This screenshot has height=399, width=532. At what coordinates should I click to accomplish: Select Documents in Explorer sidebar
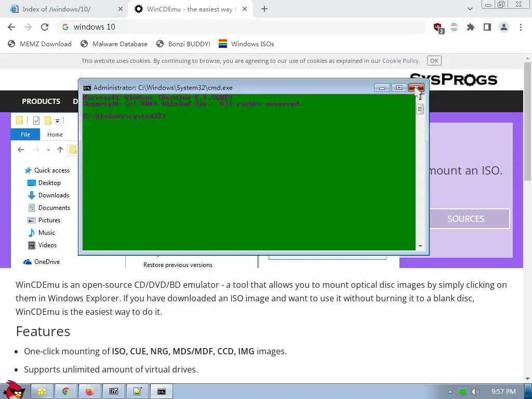pos(49,208)
